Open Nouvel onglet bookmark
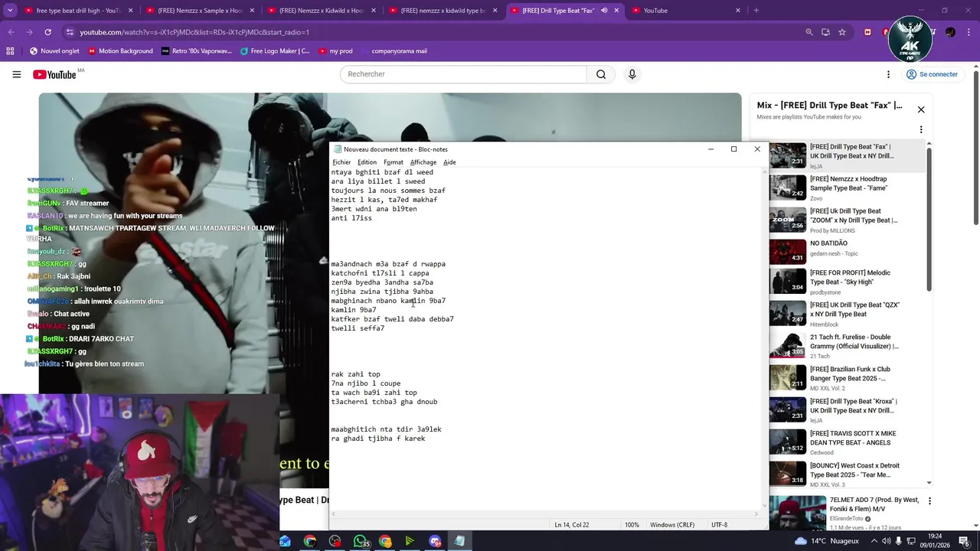Image resolution: width=980 pixels, height=551 pixels. [x=54, y=51]
